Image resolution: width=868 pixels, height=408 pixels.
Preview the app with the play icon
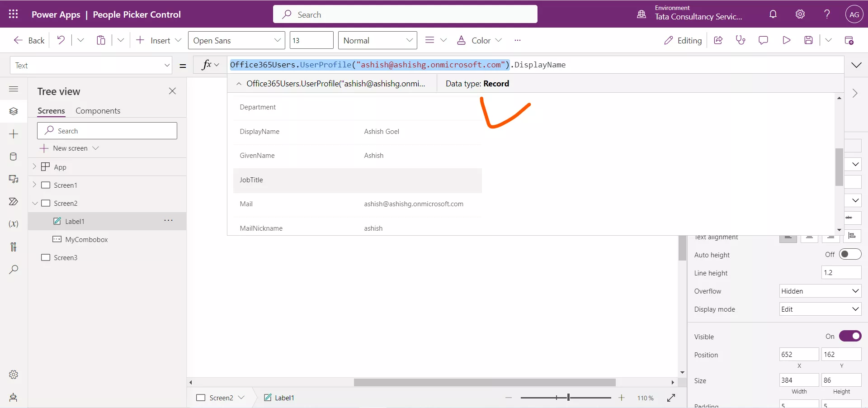[x=787, y=40]
